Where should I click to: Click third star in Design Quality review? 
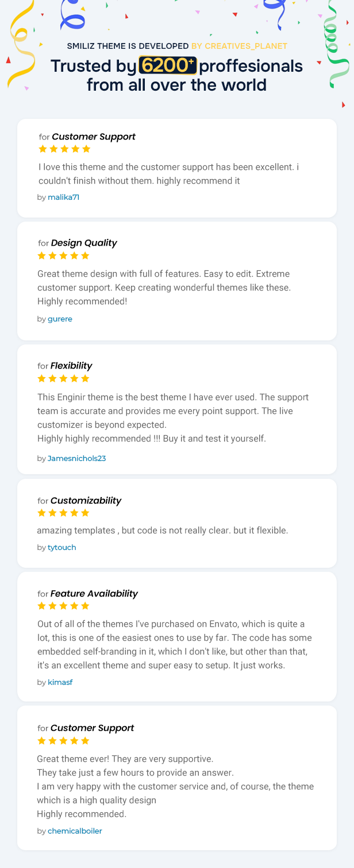point(63,256)
